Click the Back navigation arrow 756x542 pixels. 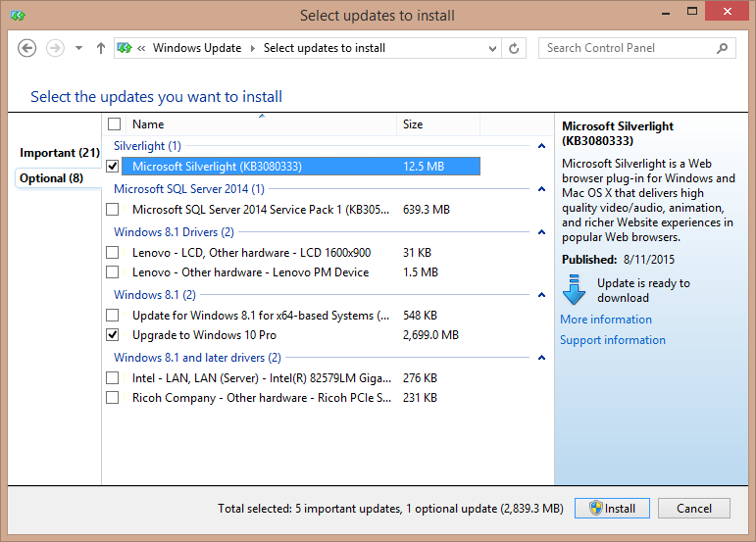click(27, 48)
